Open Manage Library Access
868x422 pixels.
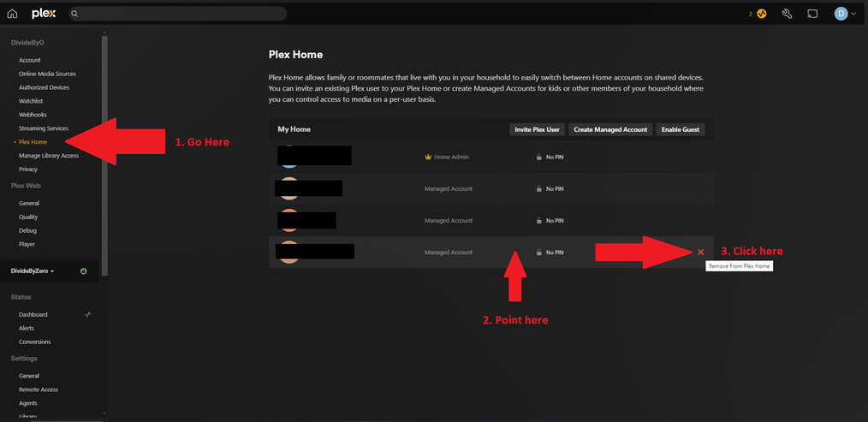coord(49,156)
